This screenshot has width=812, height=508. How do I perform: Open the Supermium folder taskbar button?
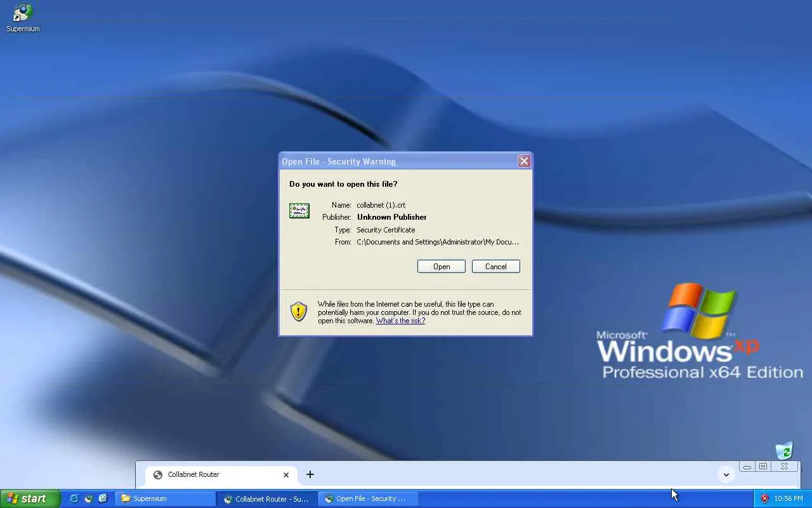click(165, 498)
